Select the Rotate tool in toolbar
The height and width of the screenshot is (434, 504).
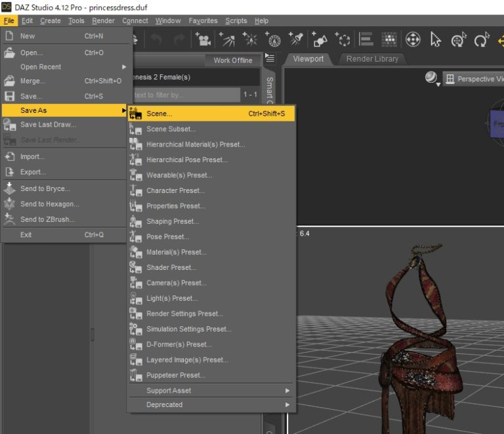pyautogui.click(x=482, y=40)
